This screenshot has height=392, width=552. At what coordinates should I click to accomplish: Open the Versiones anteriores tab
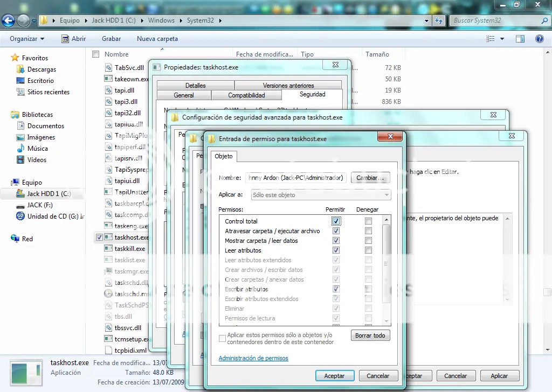pos(288,86)
